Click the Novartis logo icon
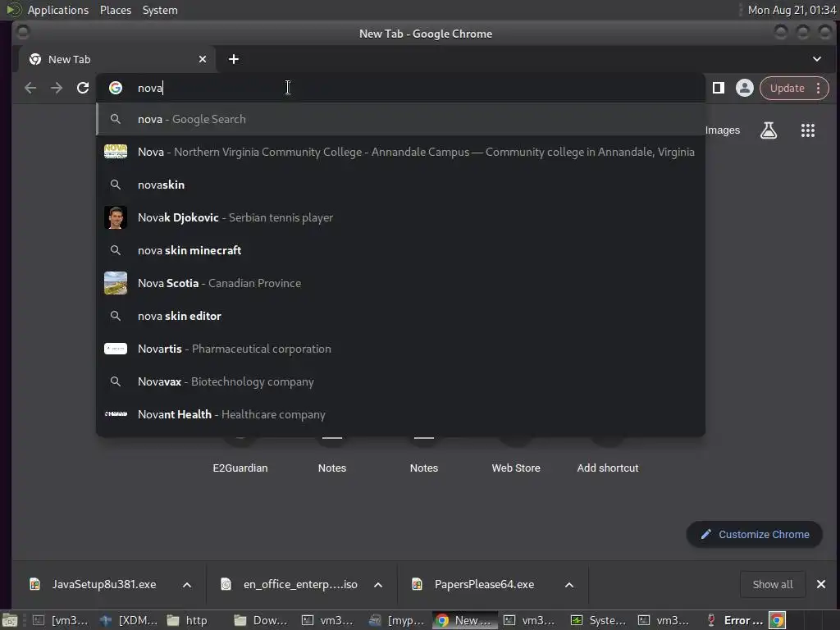The height and width of the screenshot is (630, 840). 115,349
